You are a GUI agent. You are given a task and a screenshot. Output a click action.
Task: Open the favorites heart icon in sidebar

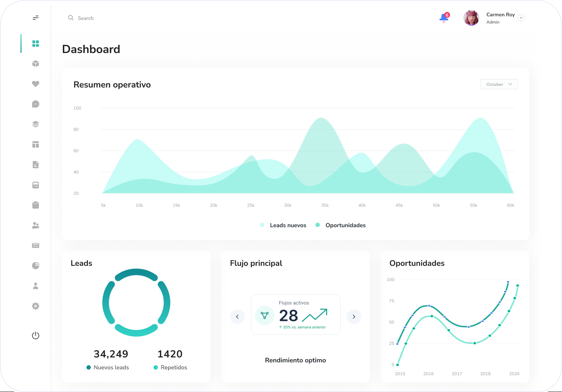pos(36,84)
